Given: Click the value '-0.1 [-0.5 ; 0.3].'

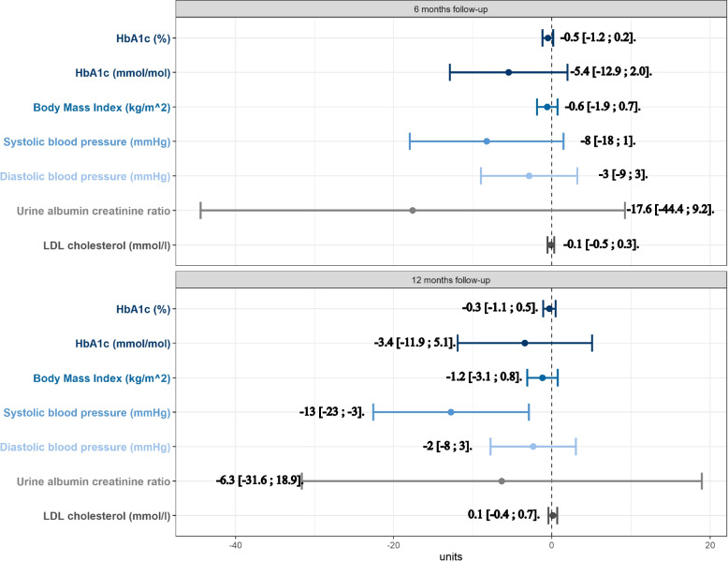Looking at the screenshot, I should [x=602, y=244].
